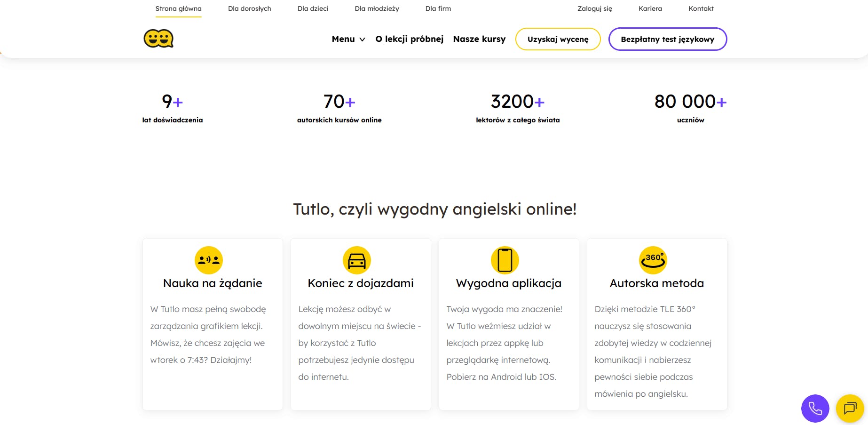
Task: Open the Strona główna tab
Action: tap(178, 8)
